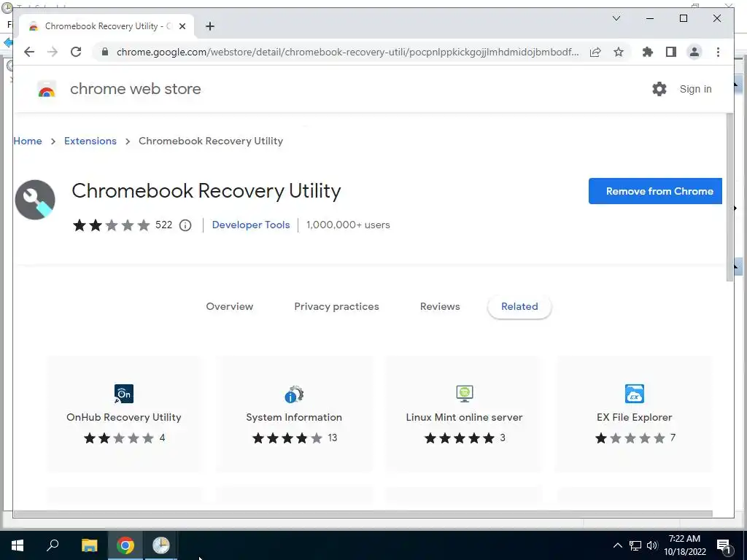Click the Linux Mint online server icon
Viewport: 747px width, 560px height.
pyautogui.click(x=465, y=394)
